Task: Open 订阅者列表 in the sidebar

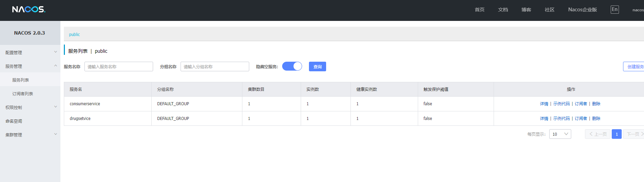Action: pos(23,94)
